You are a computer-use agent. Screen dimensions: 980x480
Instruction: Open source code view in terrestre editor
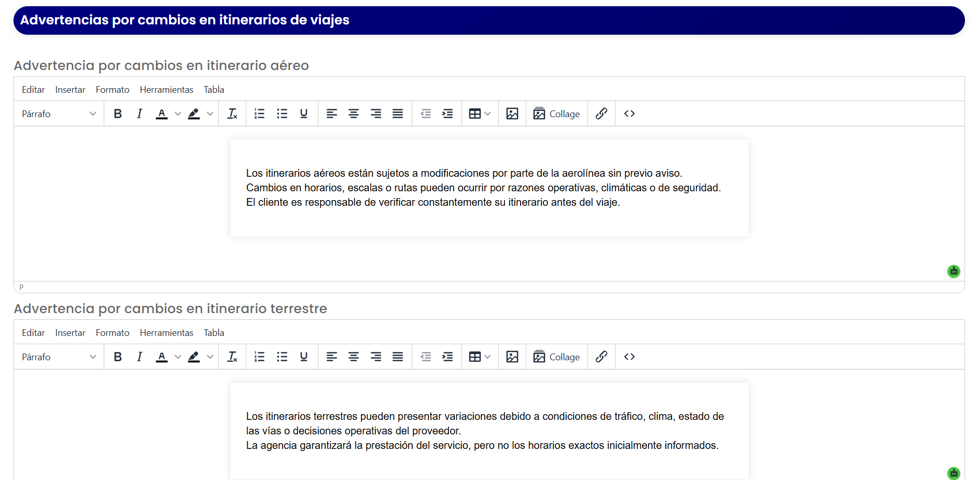coord(629,357)
